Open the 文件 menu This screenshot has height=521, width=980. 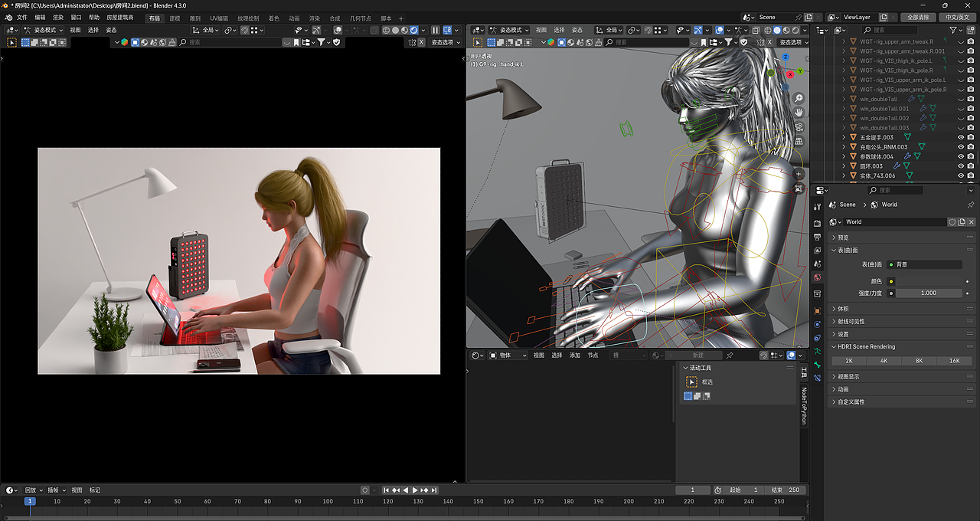21,17
